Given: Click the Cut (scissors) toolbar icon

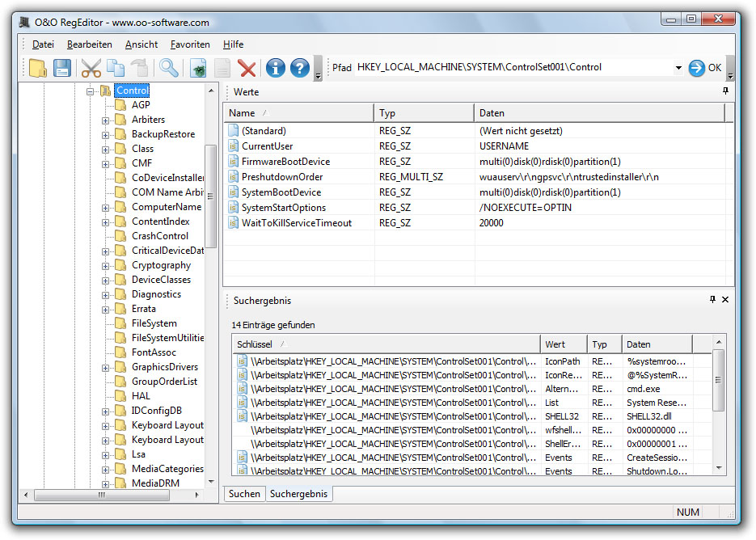Looking at the screenshot, I should 91,68.
